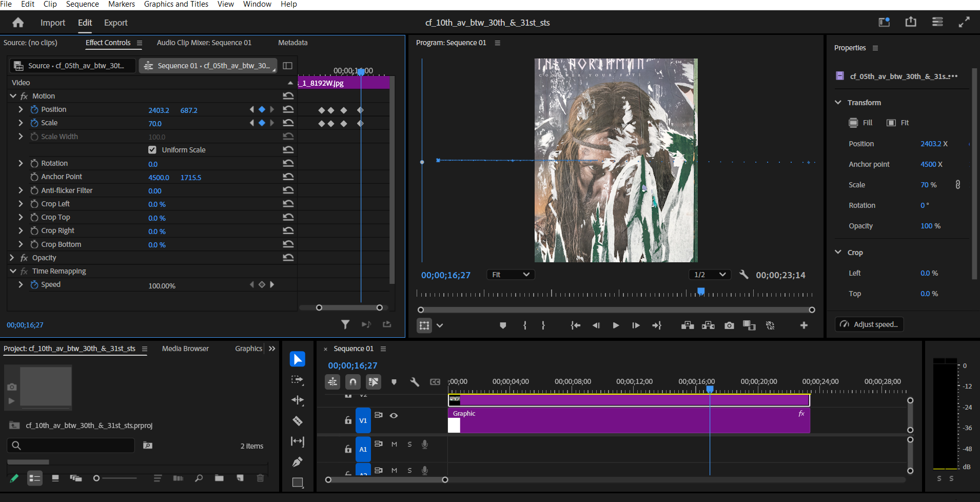
Task: Select the Track Select Forward tool
Action: 298,380
